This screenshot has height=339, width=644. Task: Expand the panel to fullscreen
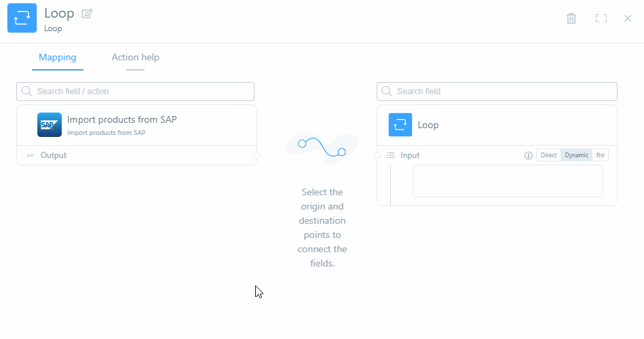[x=601, y=18]
